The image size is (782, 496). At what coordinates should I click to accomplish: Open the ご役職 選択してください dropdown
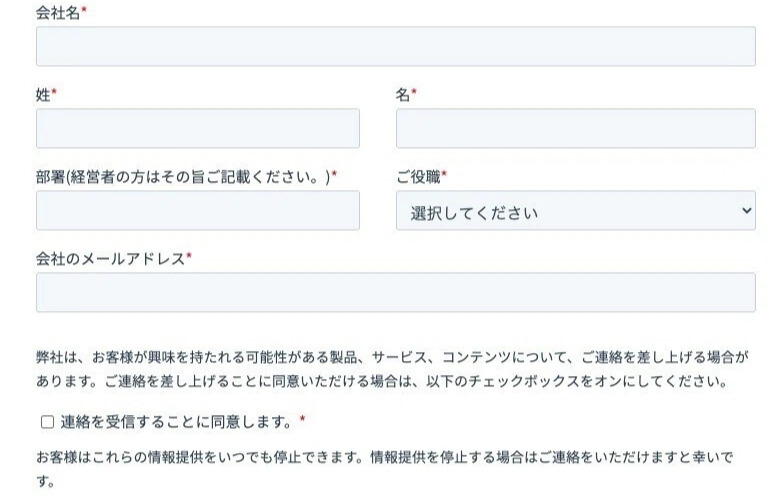[576, 210]
